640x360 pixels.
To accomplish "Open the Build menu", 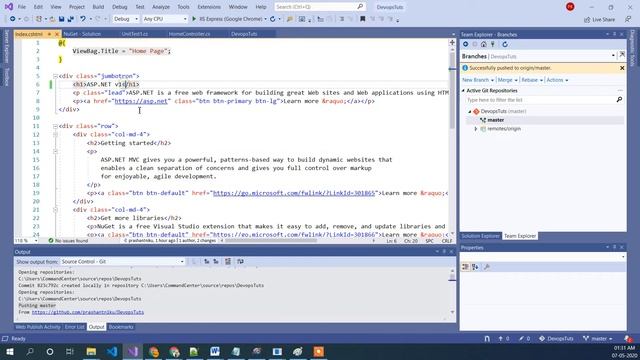I will click(98, 7).
